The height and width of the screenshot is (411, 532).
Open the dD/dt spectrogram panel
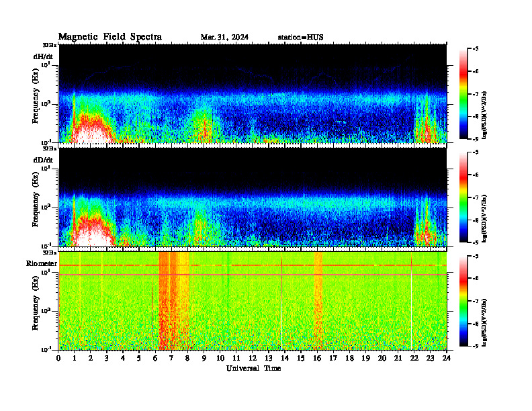coord(253,197)
